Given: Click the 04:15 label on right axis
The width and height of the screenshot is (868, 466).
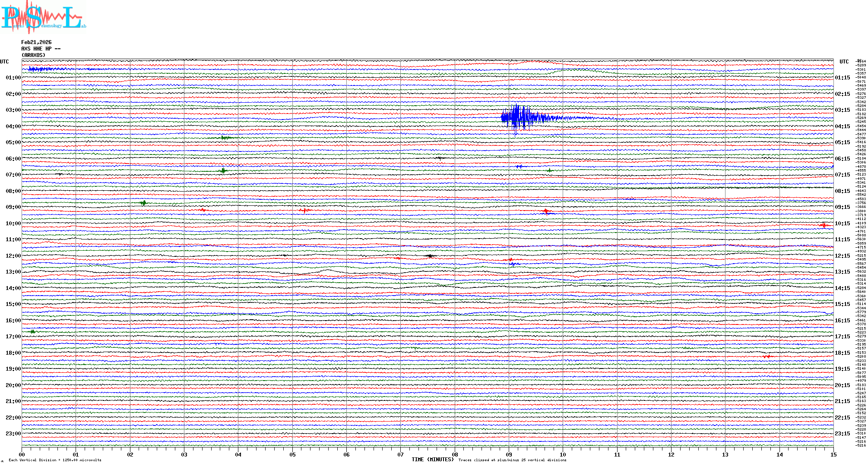Looking at the screenshot, I should pyautogui.click(x=842, y=126).
